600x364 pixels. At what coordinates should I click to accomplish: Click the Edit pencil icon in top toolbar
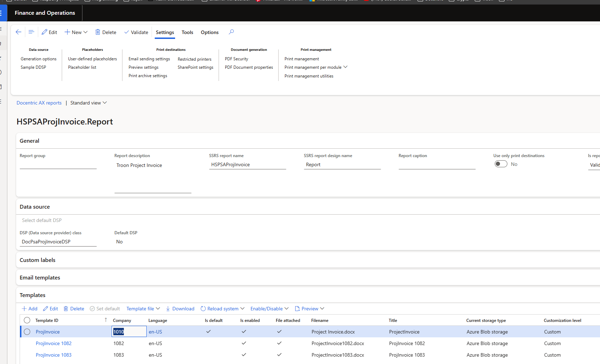tap(45, 32)
